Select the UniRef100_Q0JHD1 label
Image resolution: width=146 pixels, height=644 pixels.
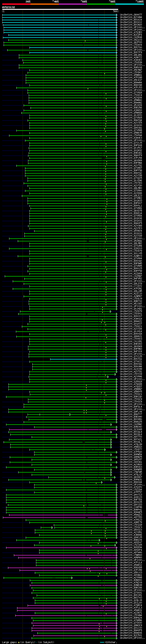131,309
